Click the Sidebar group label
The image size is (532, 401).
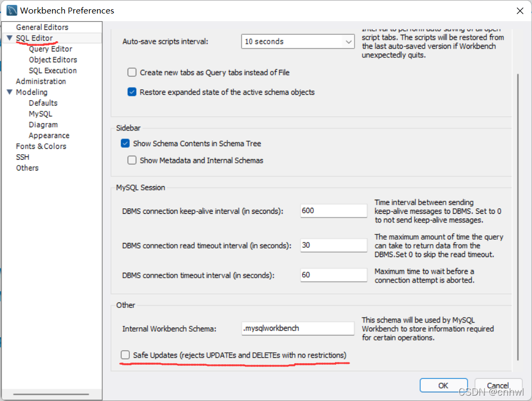[128, 128]
